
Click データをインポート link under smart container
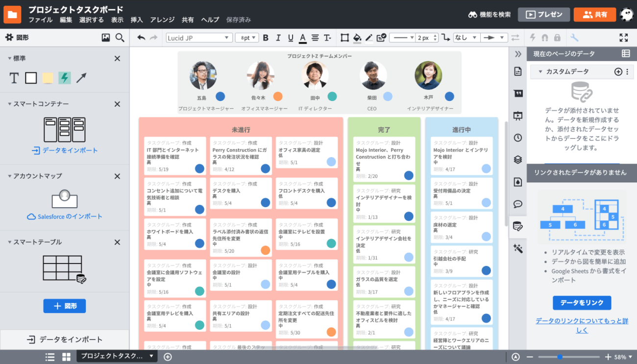click(65, 150)
